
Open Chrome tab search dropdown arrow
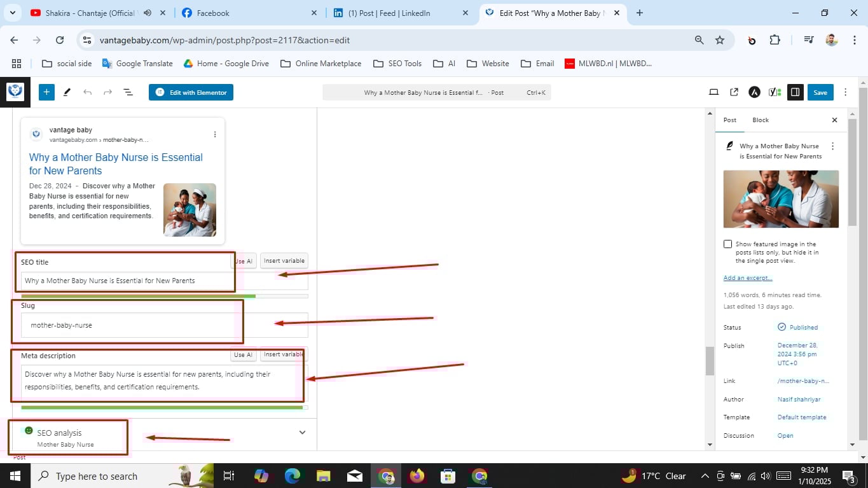coord(12,13)
